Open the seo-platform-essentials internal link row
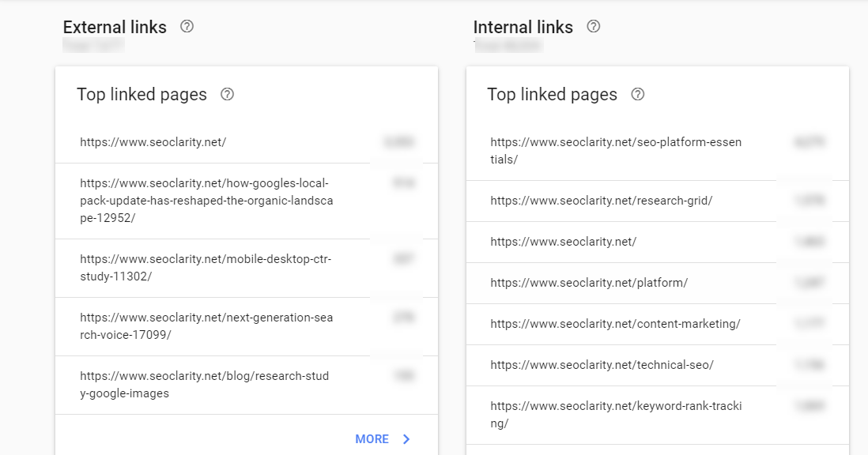 pos(658,151)
